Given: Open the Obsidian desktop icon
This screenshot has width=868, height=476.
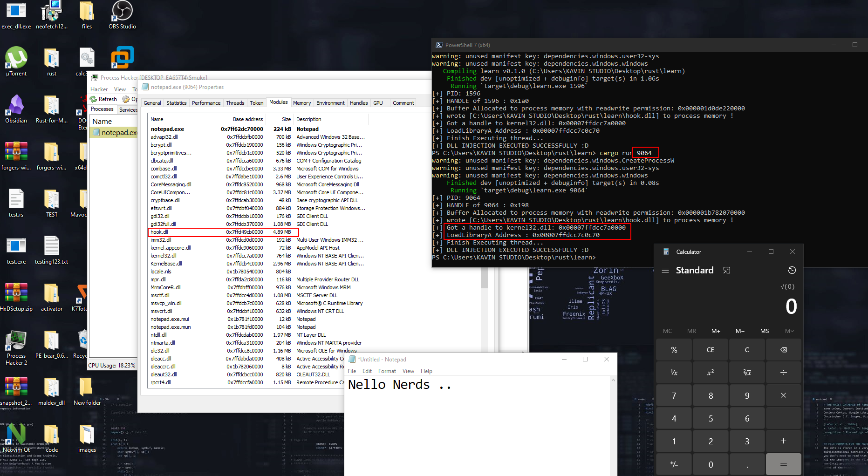Looking at the screenshot, I should (x=16, y=108).
